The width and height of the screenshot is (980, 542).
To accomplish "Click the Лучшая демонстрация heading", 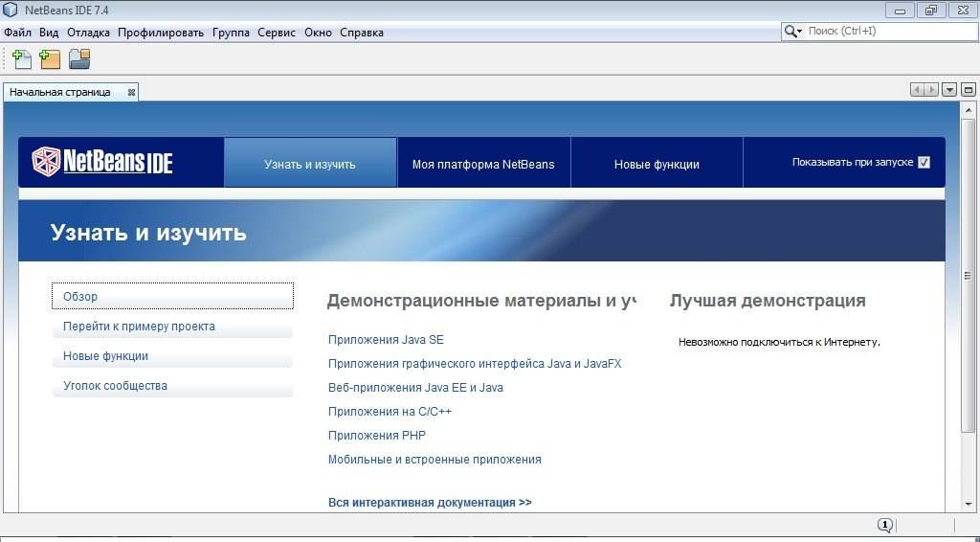I will click(x=768, y=301).
